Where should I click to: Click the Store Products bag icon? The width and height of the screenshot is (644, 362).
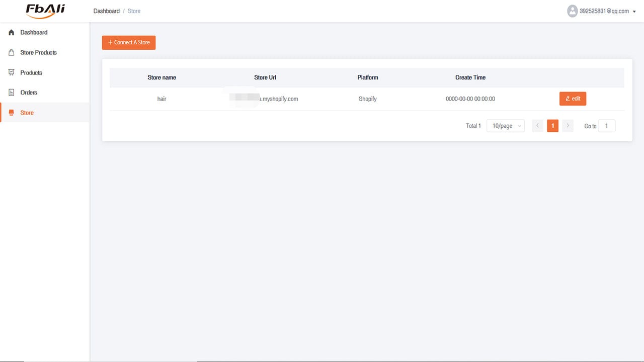[x=12, y=52]
